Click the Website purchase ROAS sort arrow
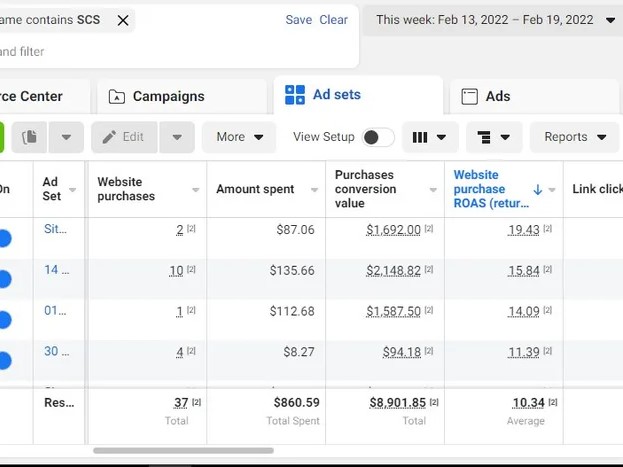Viewport: 623px width, 467px height. (538, 190)
